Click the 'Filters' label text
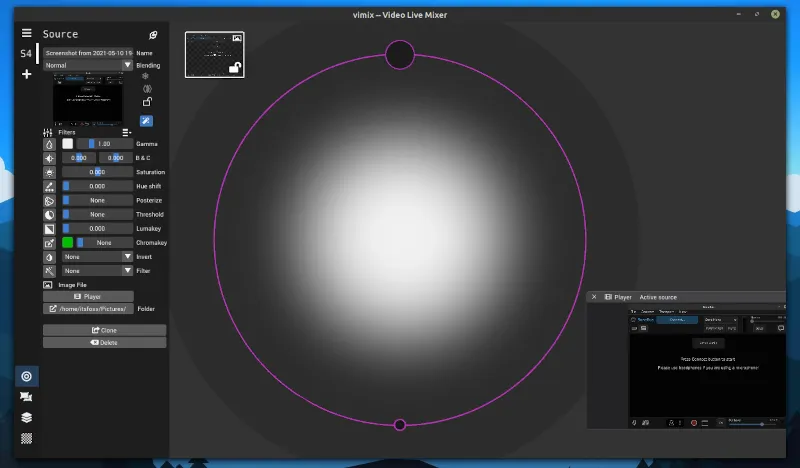The height and width of the screenshot is (468, 800). 67,133
